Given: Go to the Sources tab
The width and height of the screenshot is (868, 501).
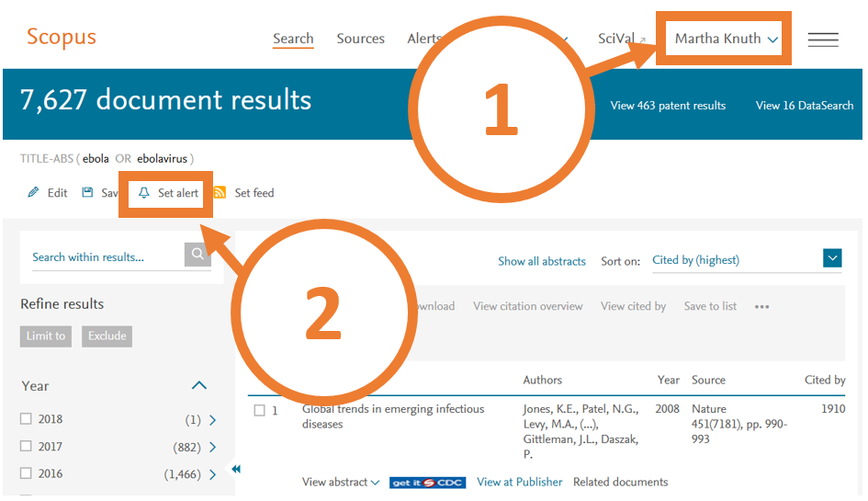Looking at the screenshot, I should tap(360, 39).
